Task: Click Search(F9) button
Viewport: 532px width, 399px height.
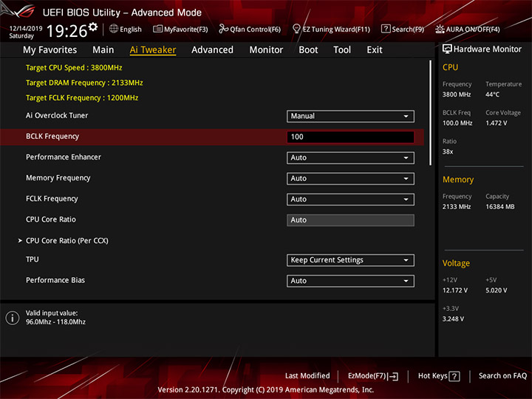Action: tap(403, 29)
